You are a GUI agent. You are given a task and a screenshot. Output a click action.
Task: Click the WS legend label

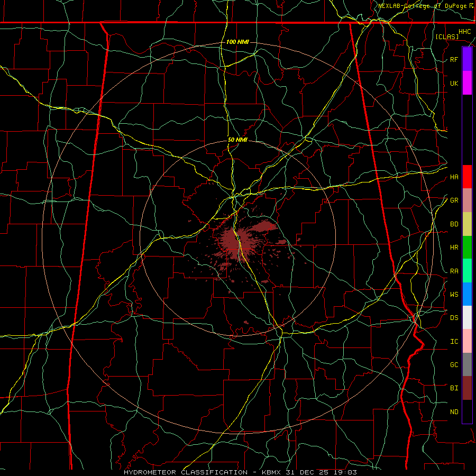(454, 294)
